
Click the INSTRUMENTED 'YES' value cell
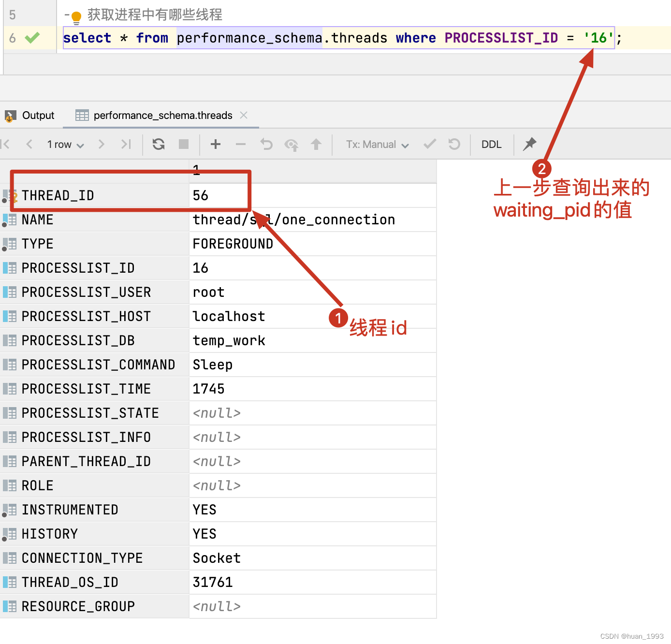[313, 510]
